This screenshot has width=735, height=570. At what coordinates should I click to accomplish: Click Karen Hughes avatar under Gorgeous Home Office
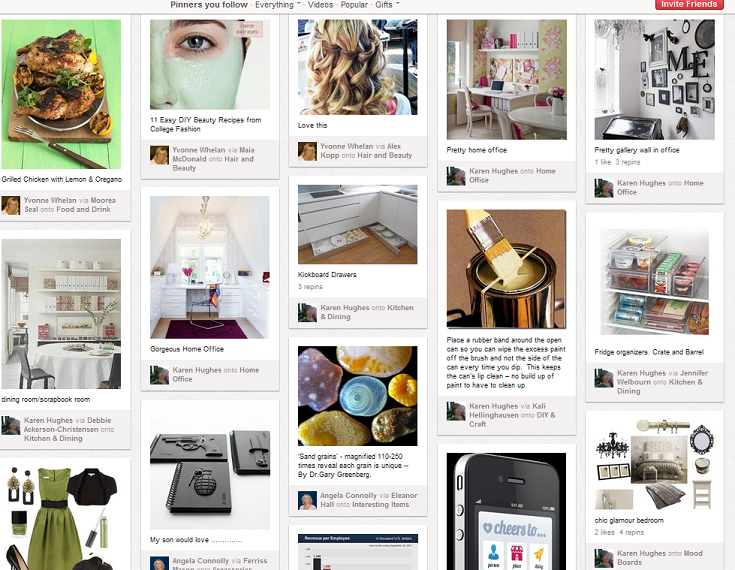[x=159, y=375]
